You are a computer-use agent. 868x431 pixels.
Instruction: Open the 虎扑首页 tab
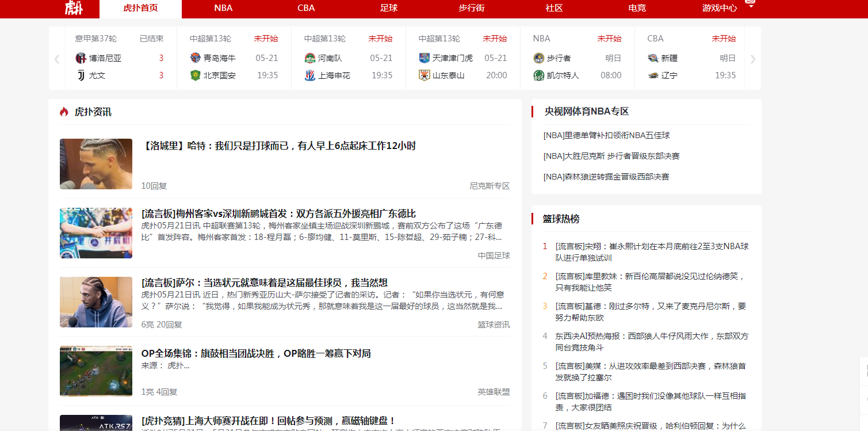[140, 8]
